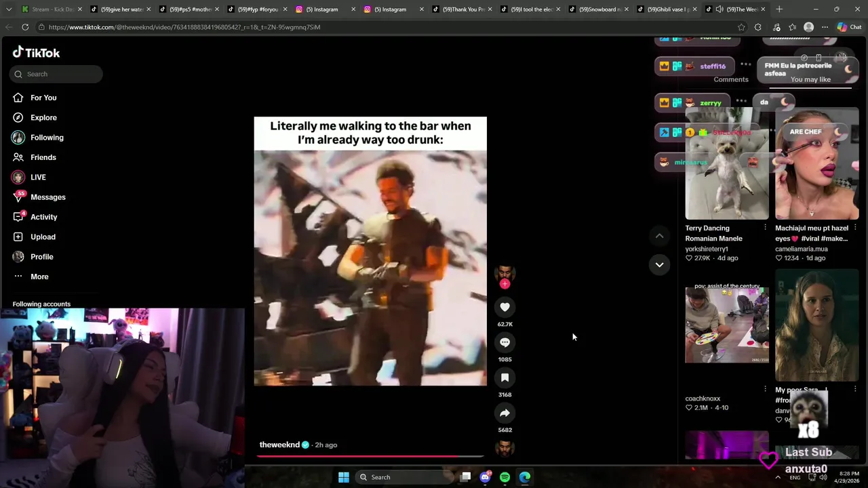Click the Following accounts heading
Screen dimensions: 868x488
point(41,304)
